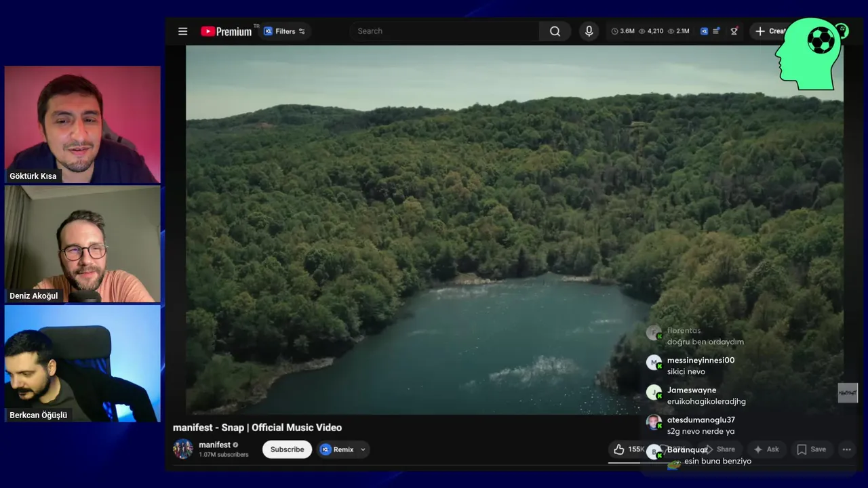Image resolution: width=868 pixels, height=488 pixels.
Task: Click the Ask sparkle button
Action: pos(766,449)
